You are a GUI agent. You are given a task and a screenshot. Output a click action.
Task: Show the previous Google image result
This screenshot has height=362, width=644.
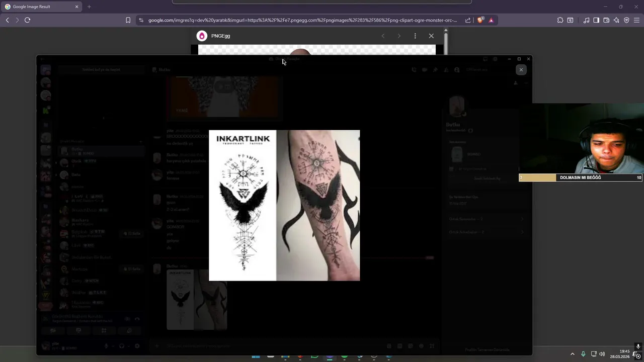coord(383,36)
